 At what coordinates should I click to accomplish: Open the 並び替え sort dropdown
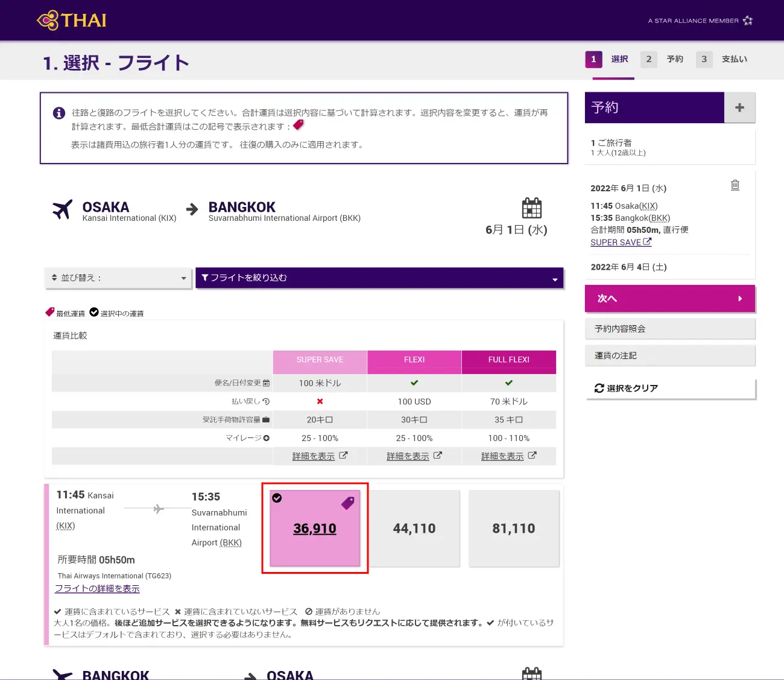click(x=118, y=278)
